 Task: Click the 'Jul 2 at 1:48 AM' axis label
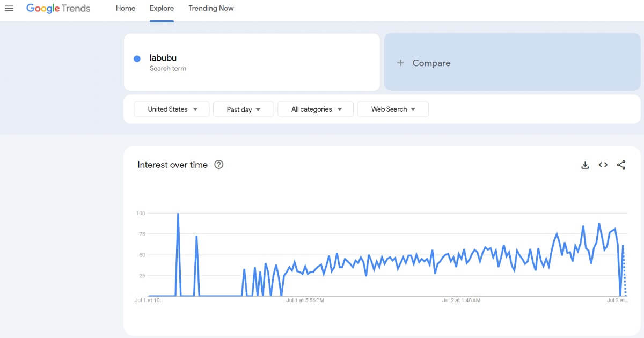point(461,300)
